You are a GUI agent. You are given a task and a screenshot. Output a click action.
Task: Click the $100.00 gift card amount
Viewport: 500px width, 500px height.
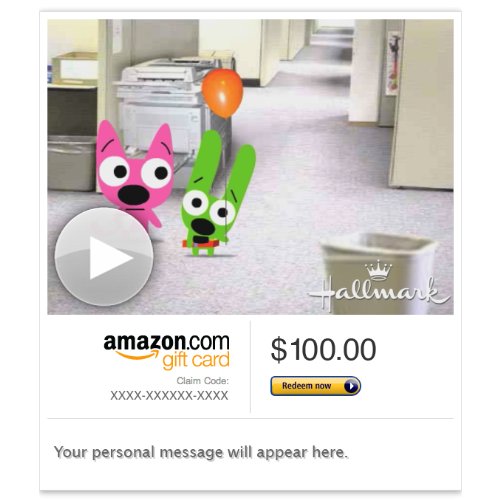tap(323, 349)
